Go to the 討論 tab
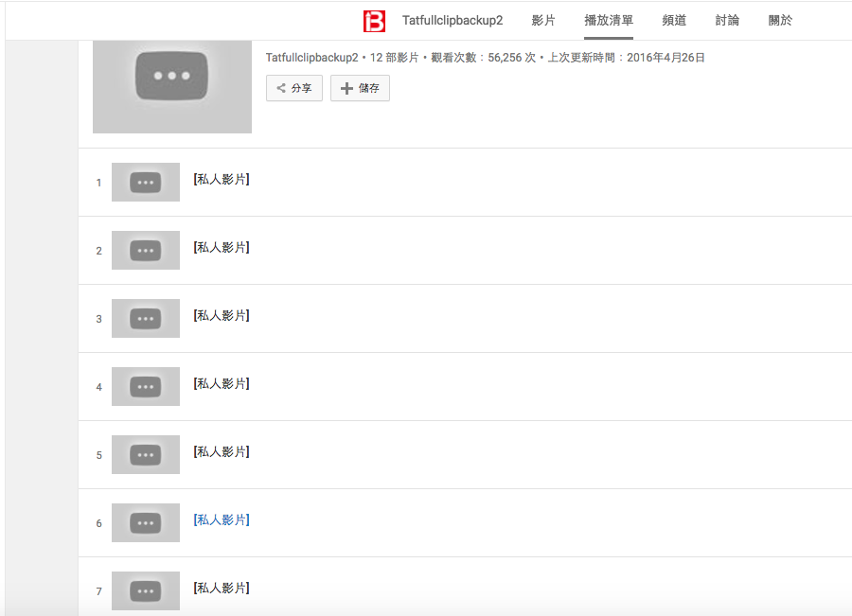This screenshot has height=616, width=852. (x=727, y=21)
